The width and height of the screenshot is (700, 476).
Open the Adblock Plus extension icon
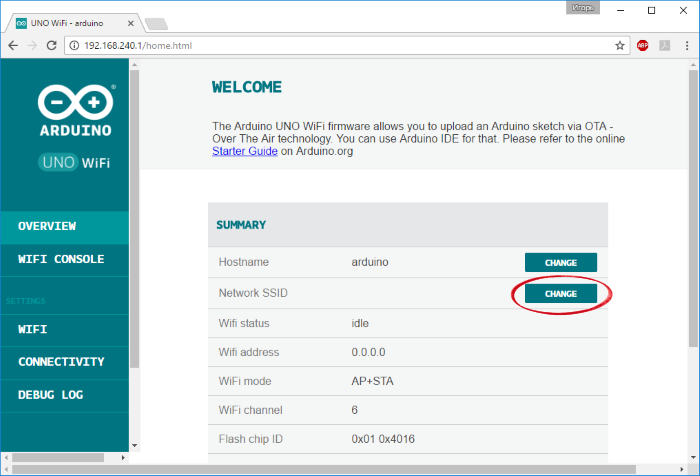point(642,45)
